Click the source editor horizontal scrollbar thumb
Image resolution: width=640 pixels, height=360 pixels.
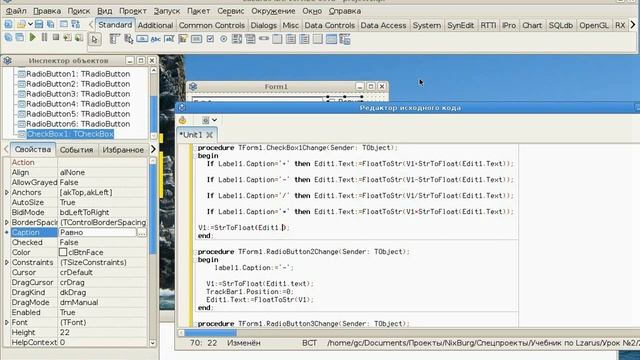click(x=210, y=333)
